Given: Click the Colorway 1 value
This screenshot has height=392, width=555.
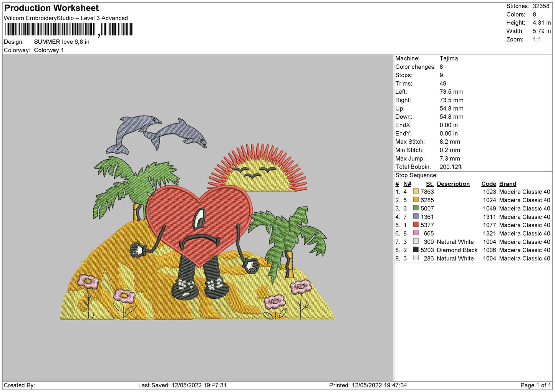Looking at the screenshot, I should coord(49,50).
